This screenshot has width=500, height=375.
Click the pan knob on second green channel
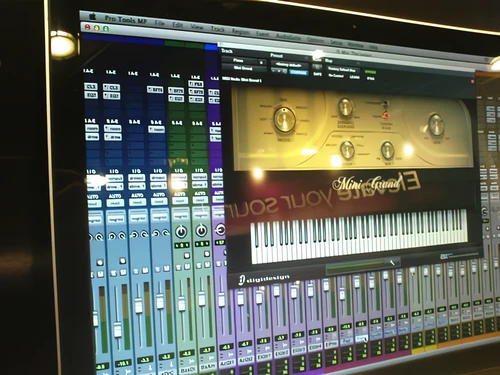pyautogui.click(x=201, y=230)
